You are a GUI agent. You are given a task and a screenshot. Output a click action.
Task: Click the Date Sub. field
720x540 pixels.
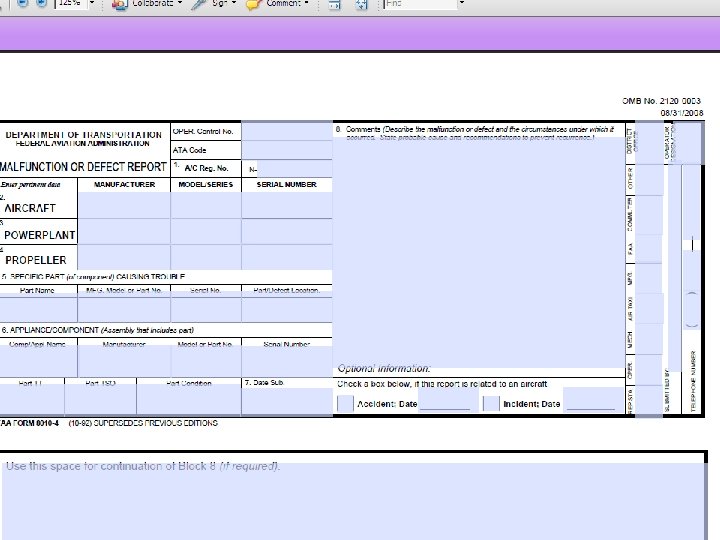[x=287, y=402]
